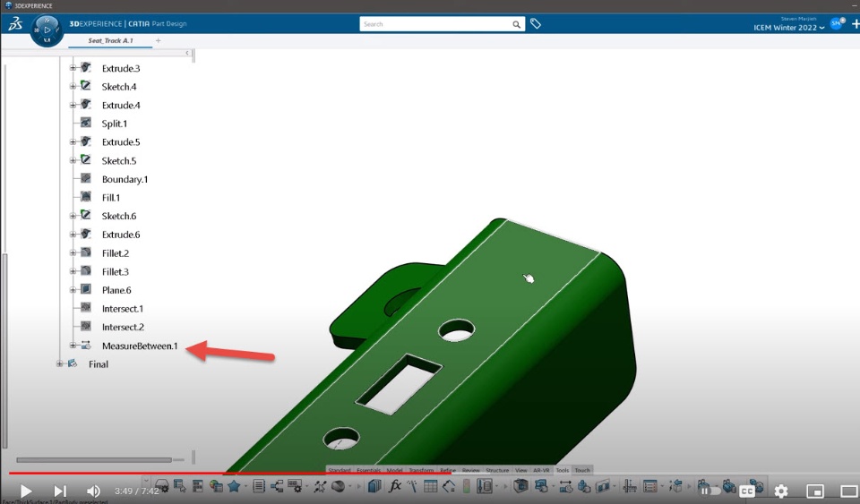
Task: Select Split.1 in the tree
Action: tap(114, 124)
